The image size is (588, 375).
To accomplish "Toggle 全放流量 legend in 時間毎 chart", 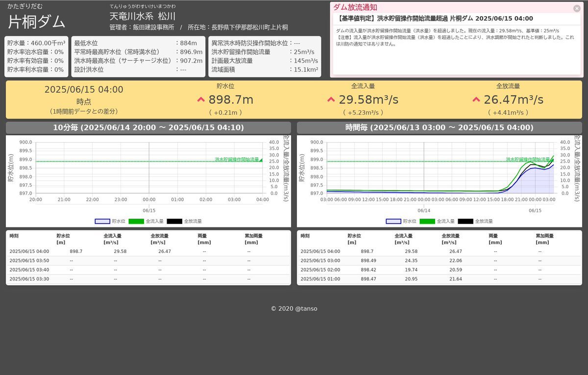I will [475, 221].
